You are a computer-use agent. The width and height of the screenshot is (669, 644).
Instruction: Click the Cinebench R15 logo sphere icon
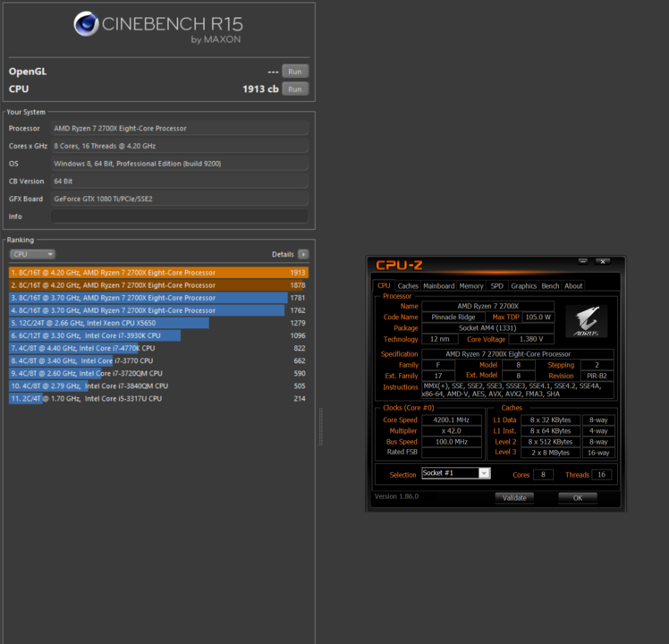coord(86,23)
